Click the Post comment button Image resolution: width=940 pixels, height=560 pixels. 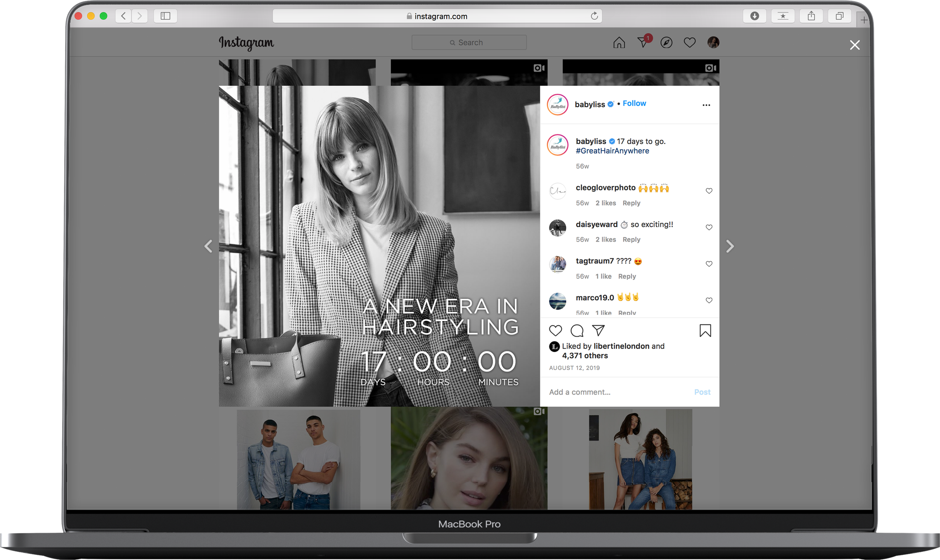(702, 392)
